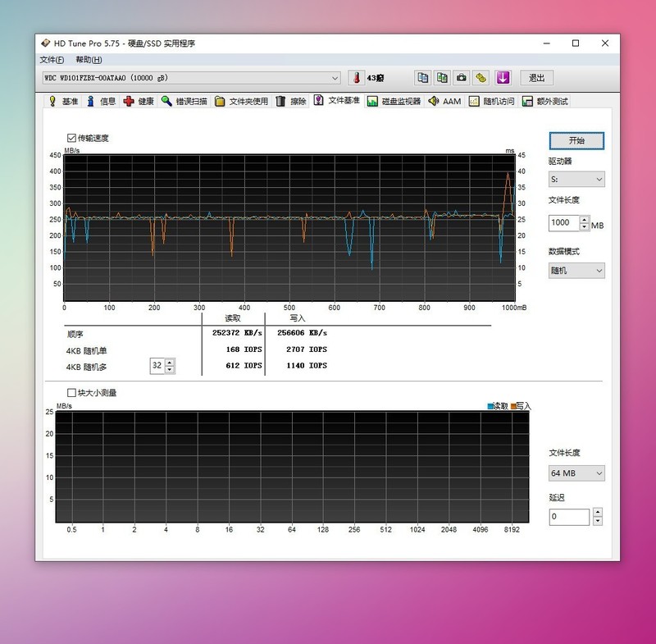Viewport: 656px width, 644px height.
Task: Open the 健康 health tab
Action: coord(139,102)
